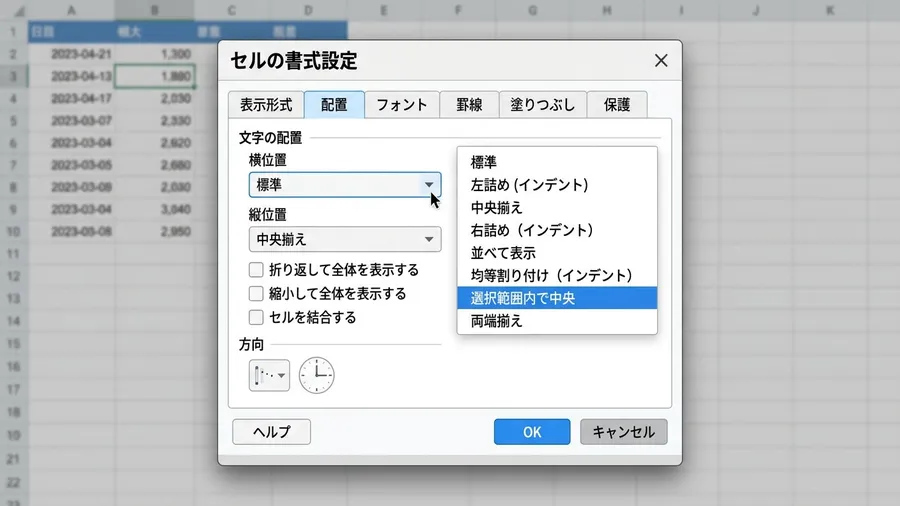This screenshot has height=506, width=900.
Task: Select 並べて表示 option
Action: pyautogui.click(x=557, y=253)
